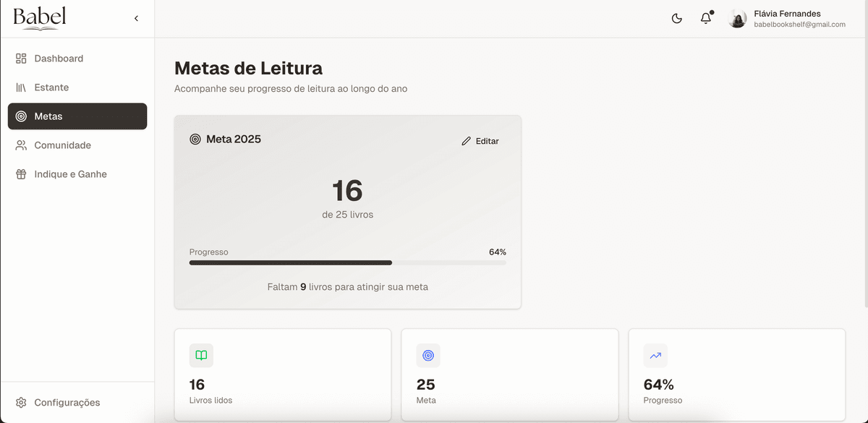This screenshot has height=423, width=868.
Task: Open notifications via the bell icon
Action: point(705,19)
